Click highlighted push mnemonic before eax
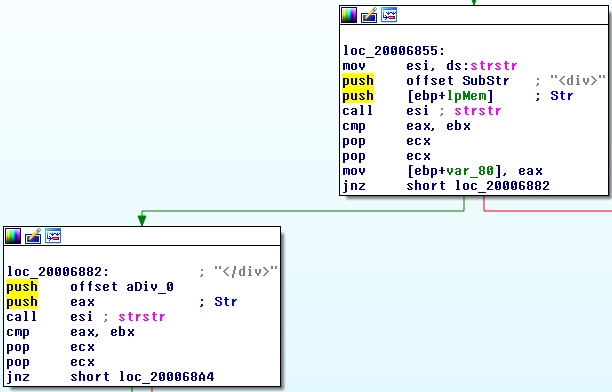Screen dimensions: 612x392 [22, 302]
